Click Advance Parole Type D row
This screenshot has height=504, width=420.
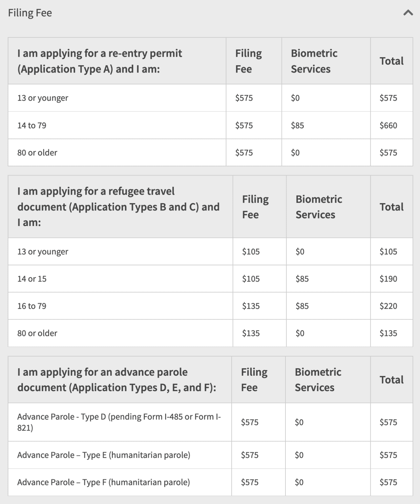pos(210,422)
